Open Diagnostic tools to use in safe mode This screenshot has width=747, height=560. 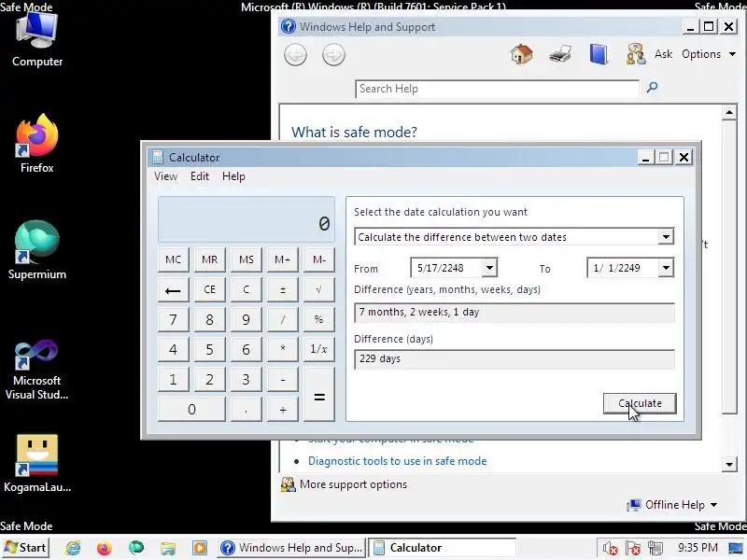coord(398,461)
